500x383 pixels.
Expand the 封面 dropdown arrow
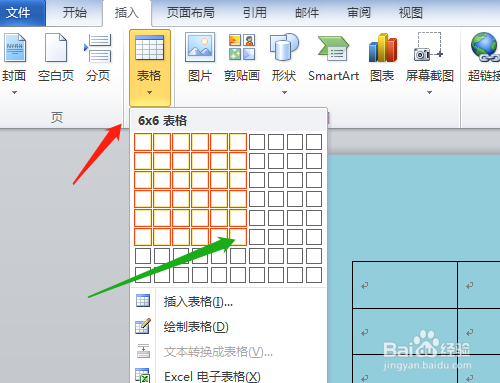coord(14,92)
